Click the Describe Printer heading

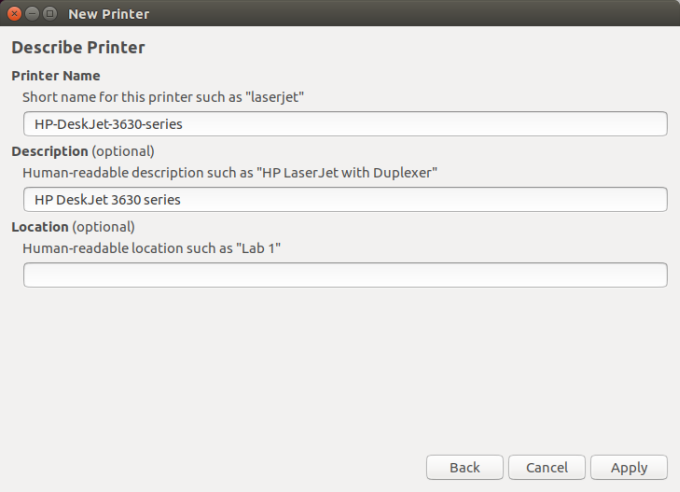78,48
